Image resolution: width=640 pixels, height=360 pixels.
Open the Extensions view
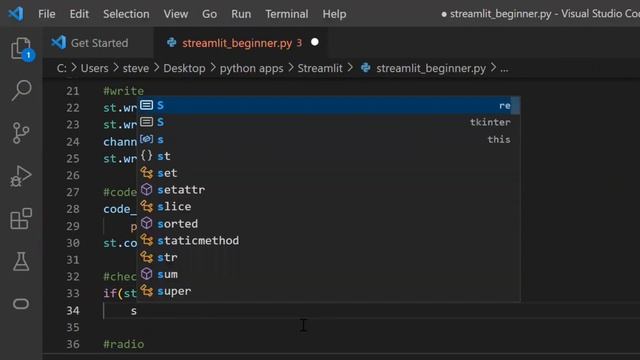(21, 219)
